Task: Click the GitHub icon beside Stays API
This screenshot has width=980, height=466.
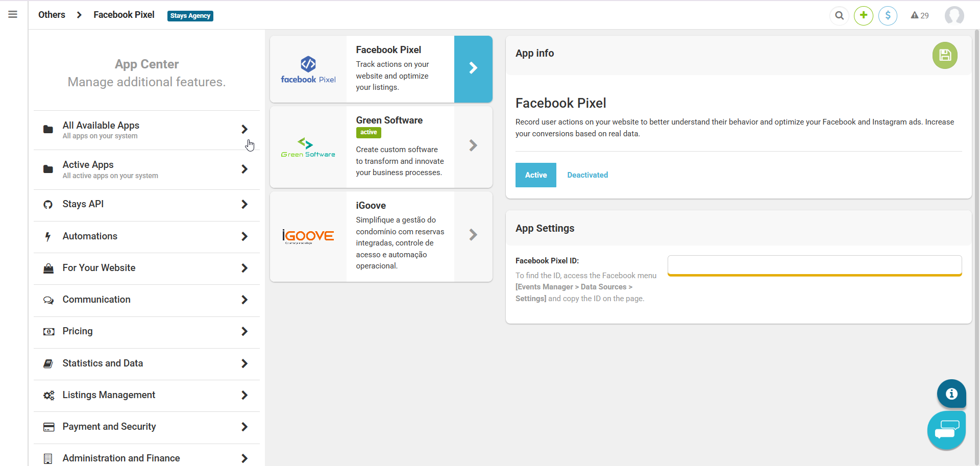Action: [x=48, y=205]
